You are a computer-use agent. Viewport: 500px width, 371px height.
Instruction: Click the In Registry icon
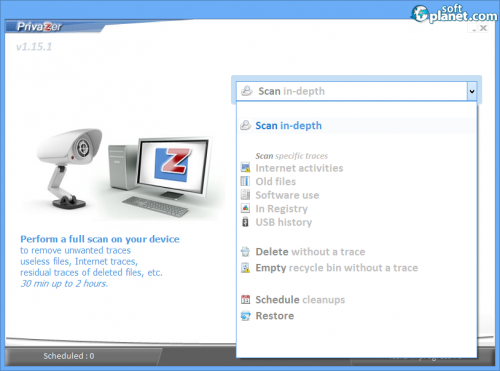tap(245, 208)
